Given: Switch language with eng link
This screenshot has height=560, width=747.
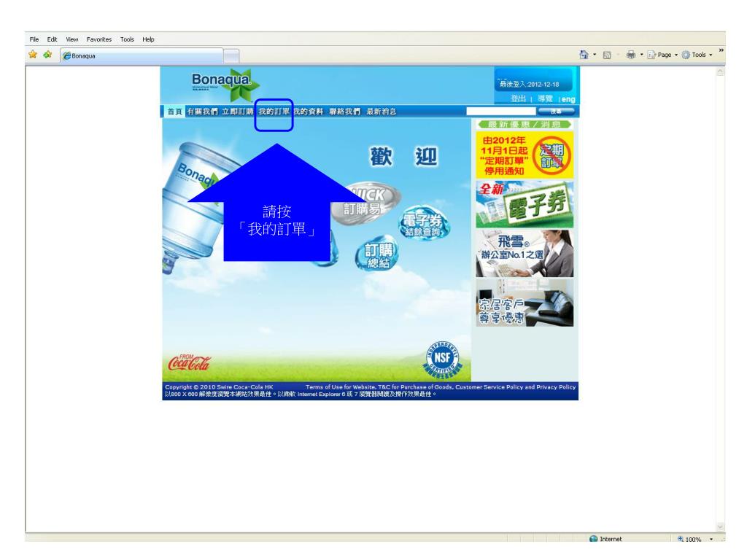Looking at the screenshot, I should (568, 99).
